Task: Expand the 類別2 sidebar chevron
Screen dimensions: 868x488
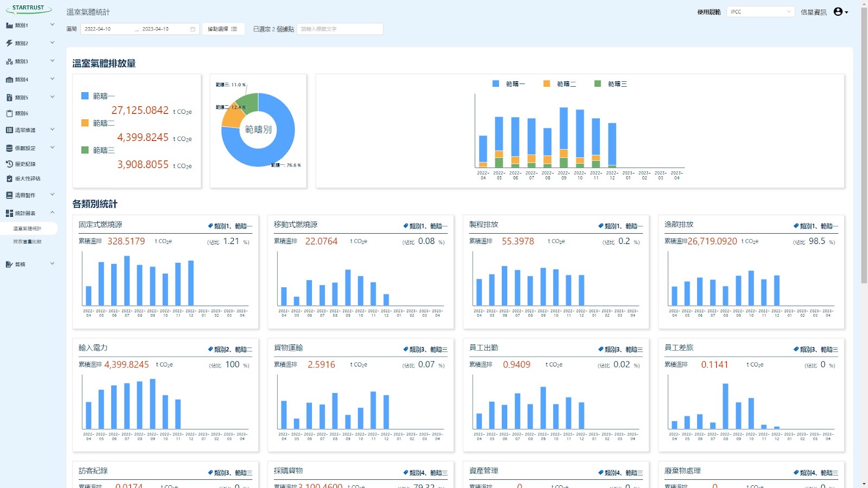Action: coord(52,43)
